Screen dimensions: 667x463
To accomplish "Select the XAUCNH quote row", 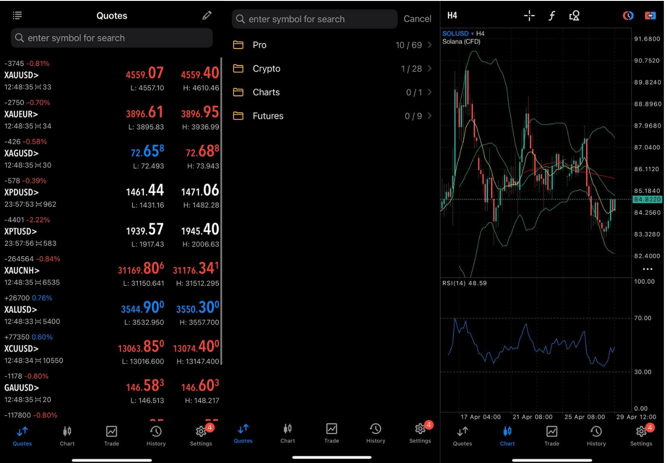I will pos(111,271).
